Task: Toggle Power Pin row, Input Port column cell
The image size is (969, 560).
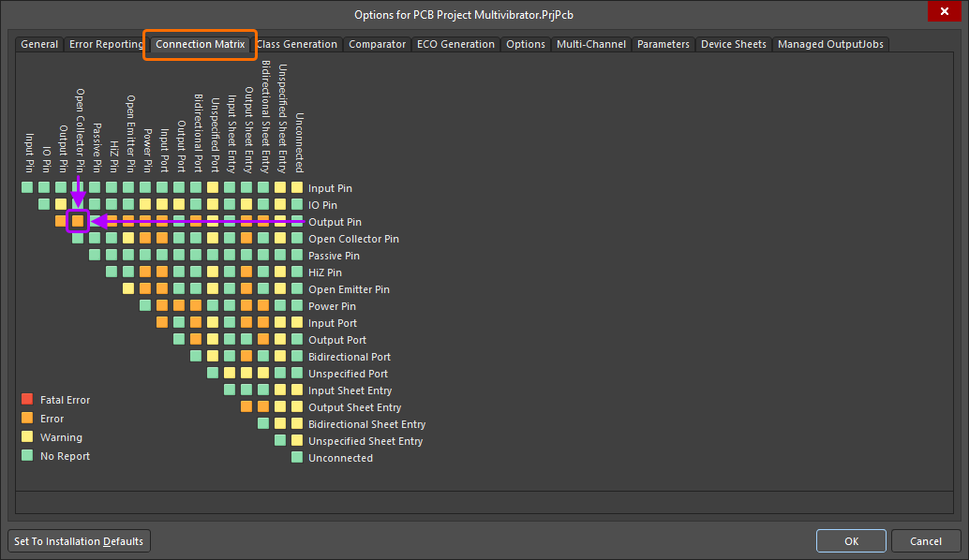Action: [162, 305]
